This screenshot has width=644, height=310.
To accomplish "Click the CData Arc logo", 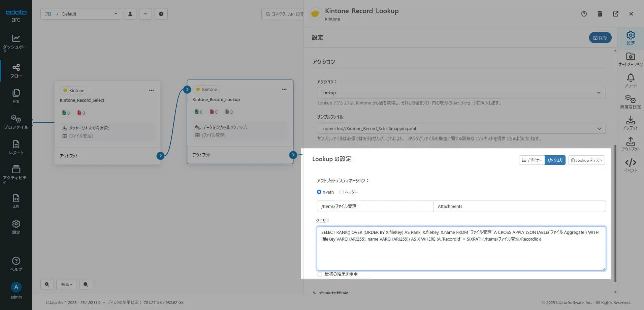I will tap(16, 15).
